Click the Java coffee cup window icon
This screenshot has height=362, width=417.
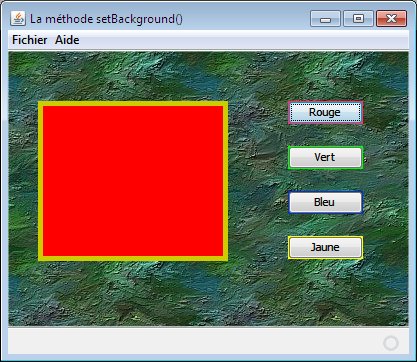[18, 18]
